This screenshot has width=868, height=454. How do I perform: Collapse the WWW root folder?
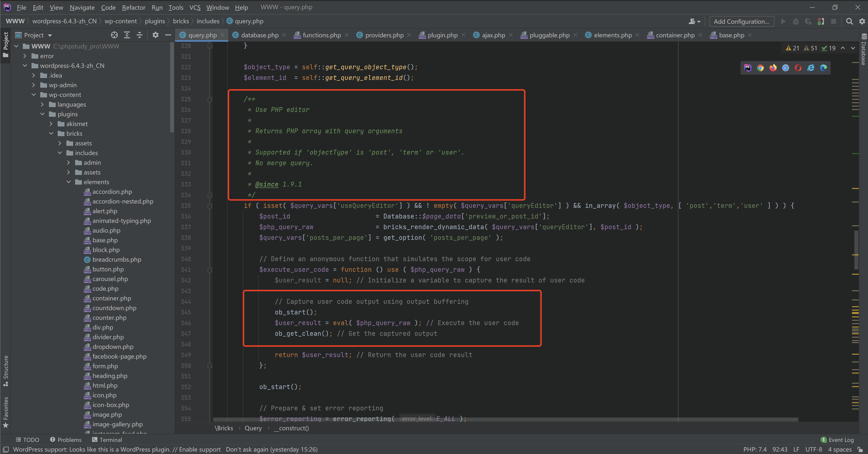click(x=16, y=46)
